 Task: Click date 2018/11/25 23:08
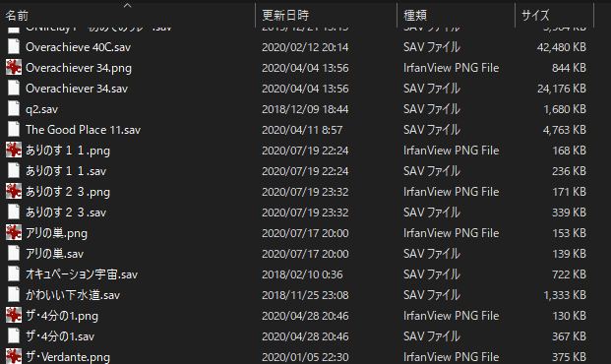[305, 295]
